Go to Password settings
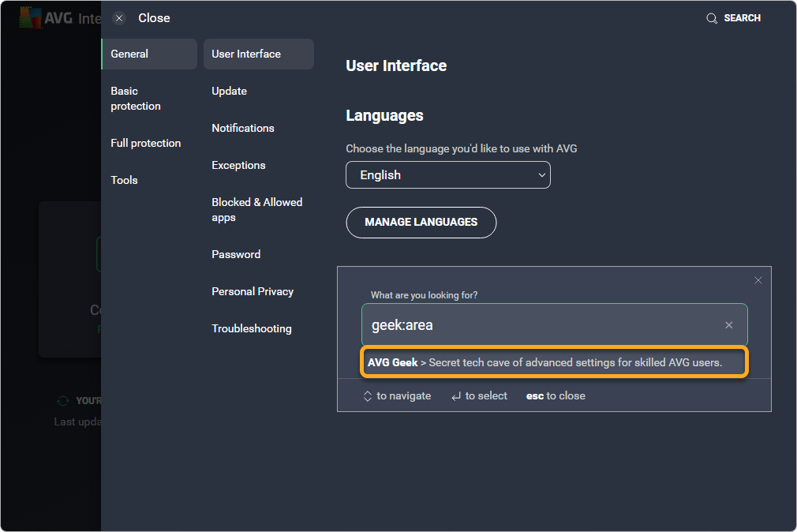The image size is (797, 532). point(236,254)
